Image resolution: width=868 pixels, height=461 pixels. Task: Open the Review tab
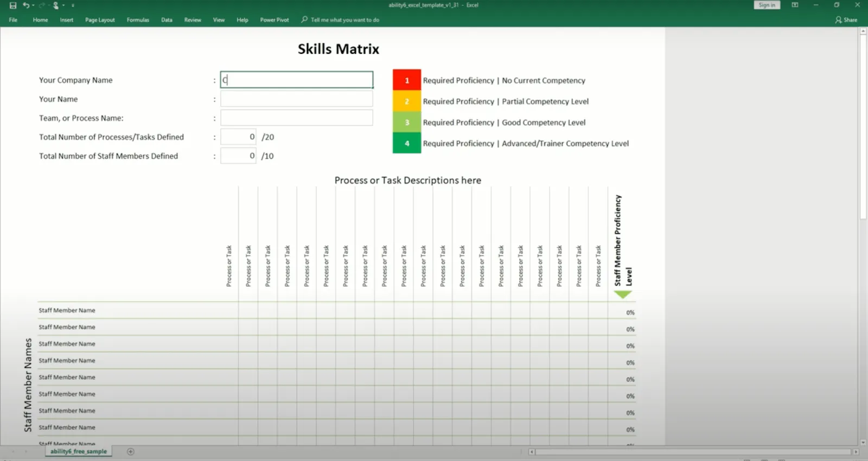[x=193, y=20]
